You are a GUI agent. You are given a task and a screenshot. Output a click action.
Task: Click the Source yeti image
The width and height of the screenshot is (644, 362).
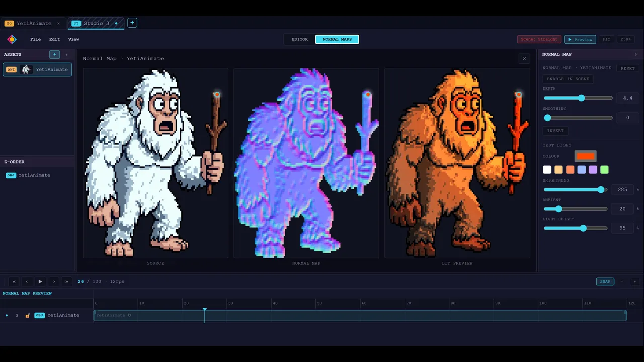pos(155,163)
